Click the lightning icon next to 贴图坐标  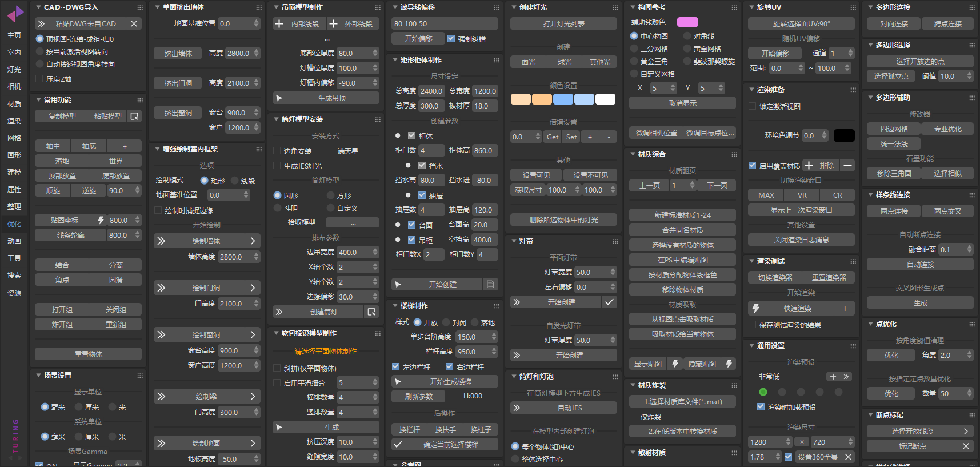tap(101, 220)
